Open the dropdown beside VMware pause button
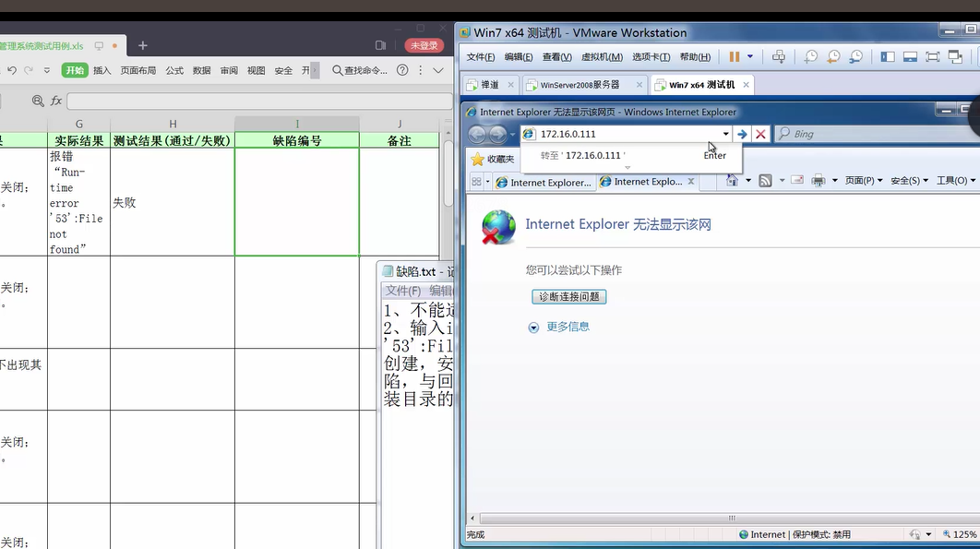 [x=750, y=57]
